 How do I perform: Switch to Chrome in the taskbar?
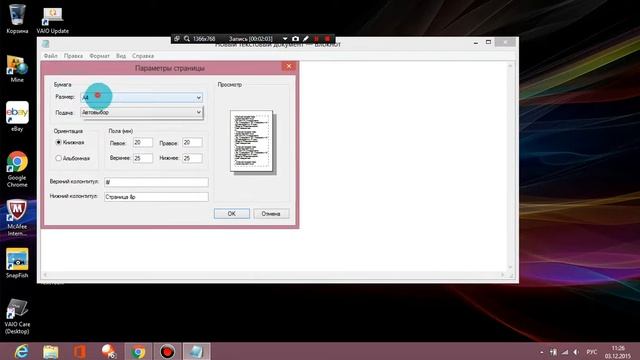pyautogui.click(x=138, y=351)
